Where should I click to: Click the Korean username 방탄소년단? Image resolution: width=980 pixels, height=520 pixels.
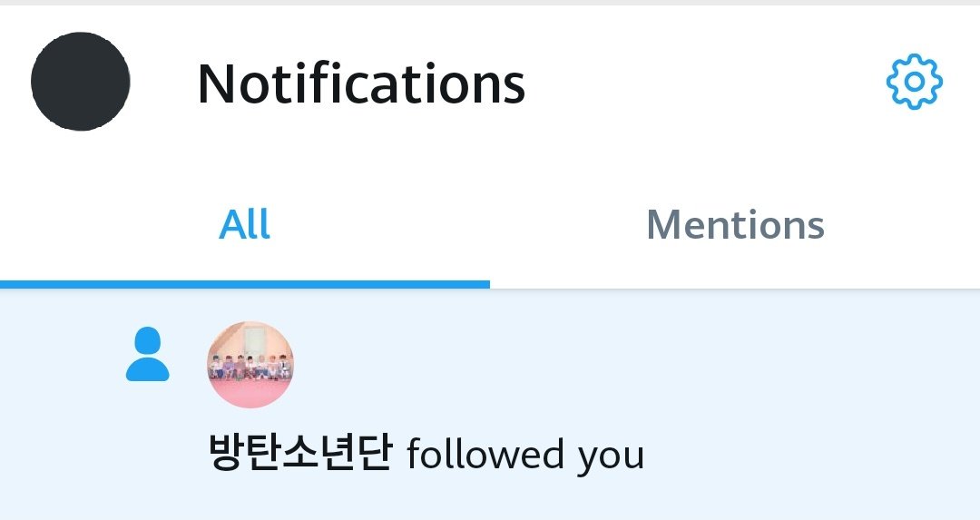300,453
